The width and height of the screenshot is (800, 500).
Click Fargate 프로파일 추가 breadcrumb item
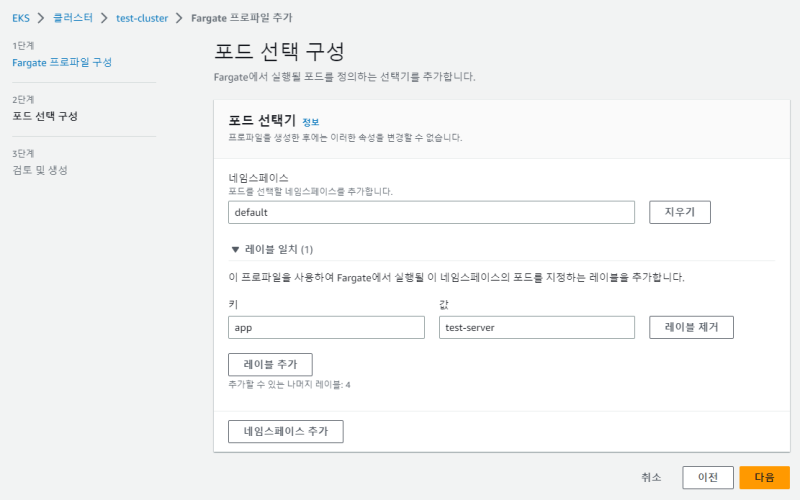point(241,18)
